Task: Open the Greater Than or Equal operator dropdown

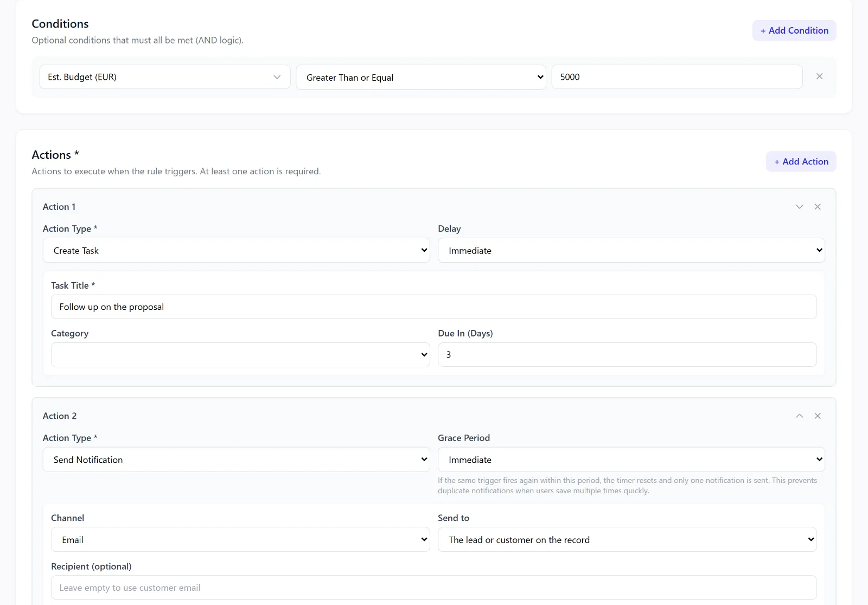Action: (421, 77)
